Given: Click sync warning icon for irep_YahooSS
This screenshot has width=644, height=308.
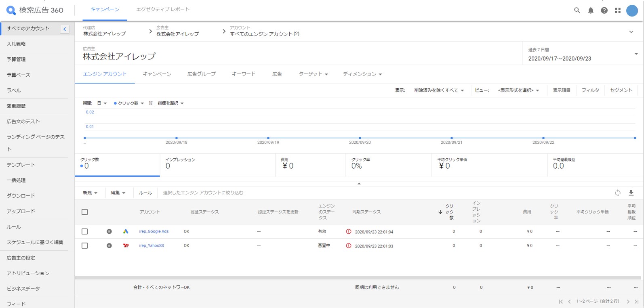Looking at the screenshot, I should coord(349,246).
